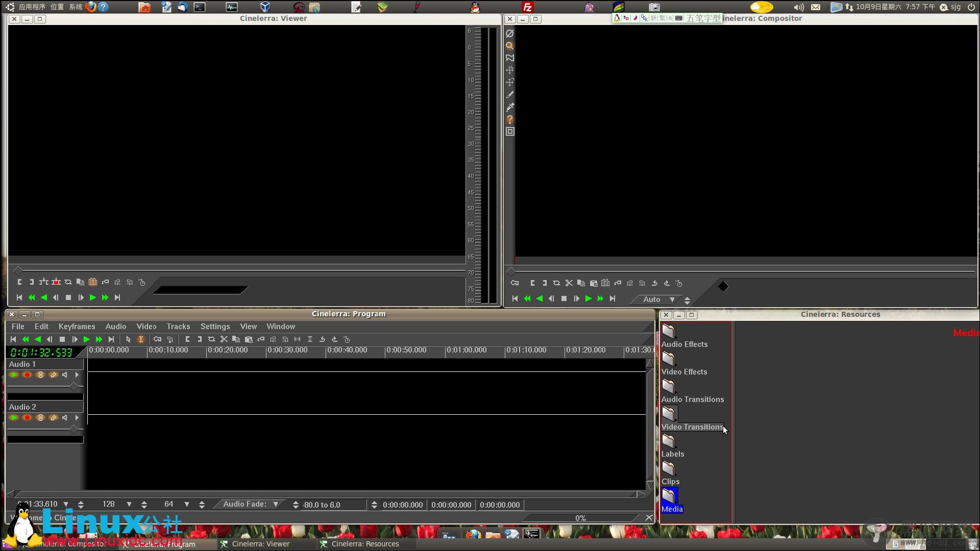Adjust the Audio 2 pan slider handle
This screenshot has height=551, width=980.
point(73,430)
